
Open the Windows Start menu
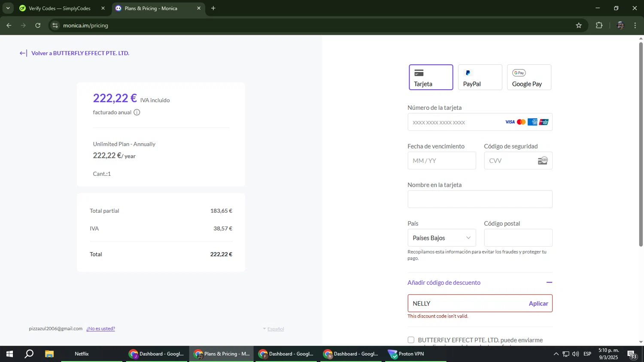[x=9, y=354]
